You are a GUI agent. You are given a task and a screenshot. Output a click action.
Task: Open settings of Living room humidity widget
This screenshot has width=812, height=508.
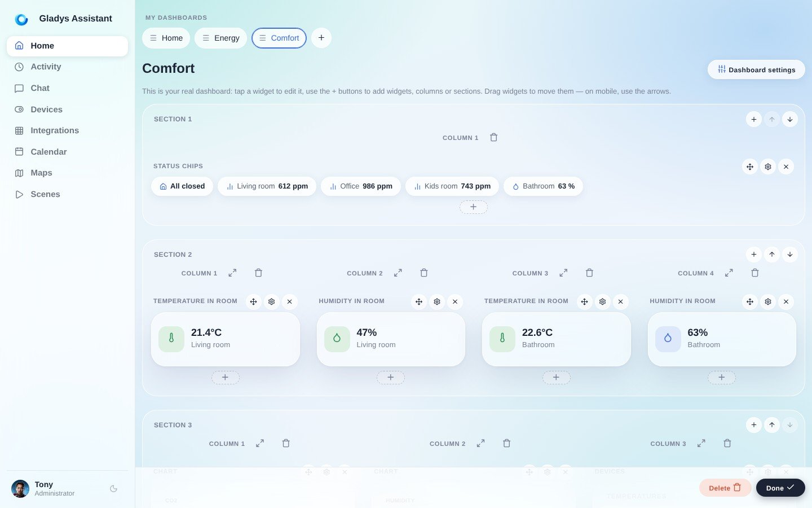click(437, 302)
